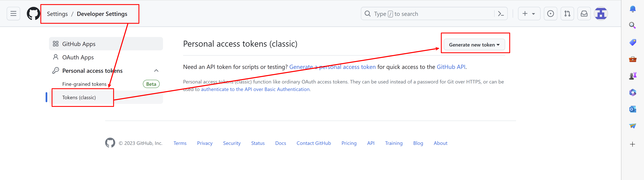The height and width of the screenshot is (180, 644).
Task: Click the GitHub API link
Action: coord(451,67)
